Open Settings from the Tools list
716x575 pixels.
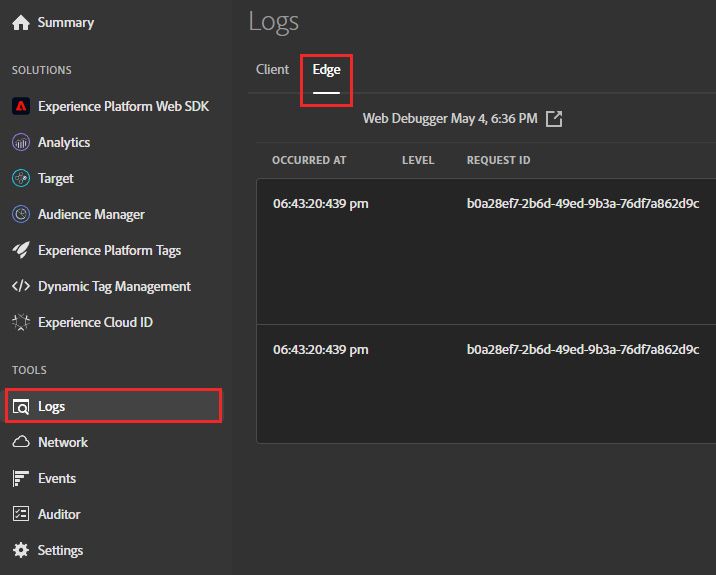point(60,550)
